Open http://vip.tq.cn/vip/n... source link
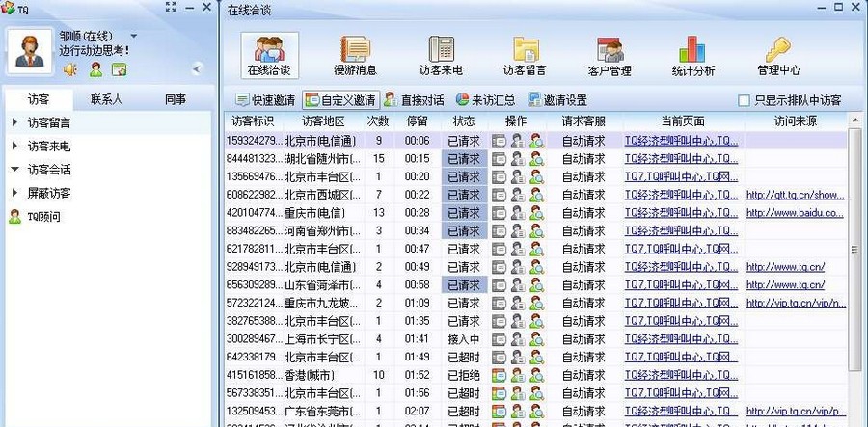The height and width of the screenshot is (427, 868). pyautogui.click(x=797, y=303)
